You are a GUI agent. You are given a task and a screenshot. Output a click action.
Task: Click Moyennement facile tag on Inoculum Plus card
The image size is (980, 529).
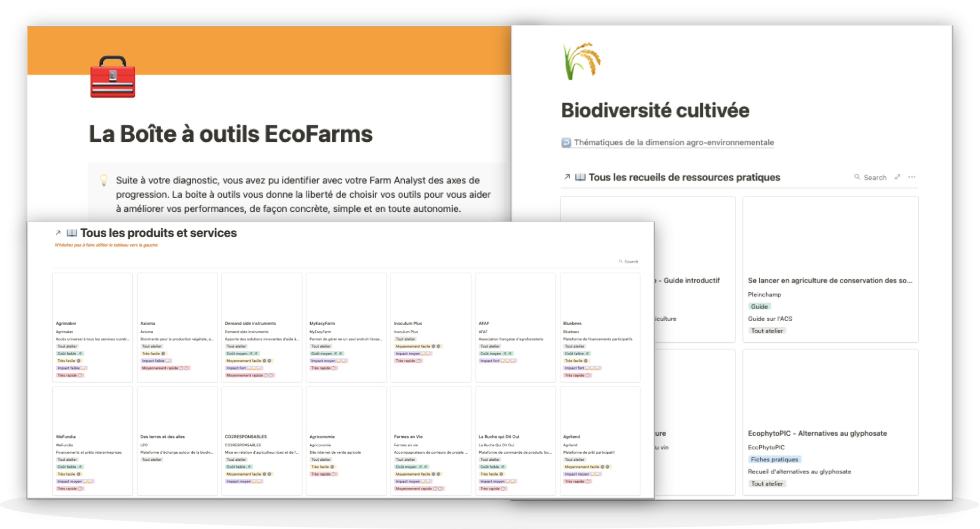click(418, 347)
